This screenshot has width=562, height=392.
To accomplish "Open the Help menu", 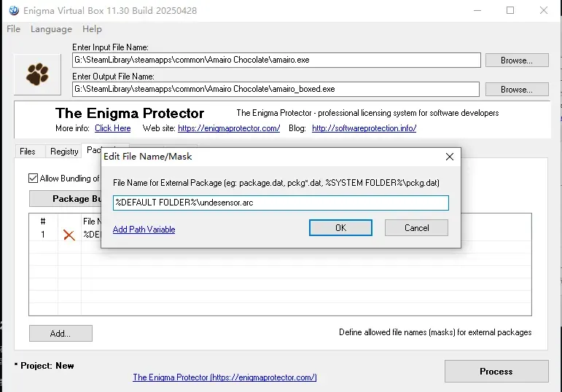I will [92, 29].
